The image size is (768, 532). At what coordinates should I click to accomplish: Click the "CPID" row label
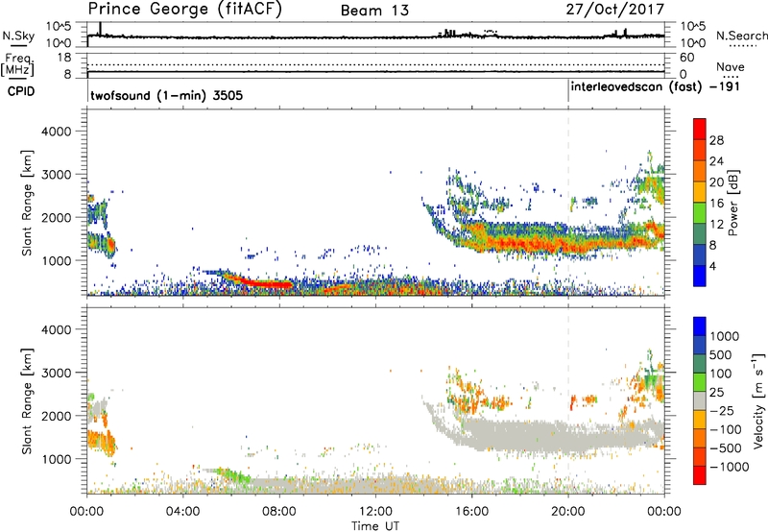point(21,91)
